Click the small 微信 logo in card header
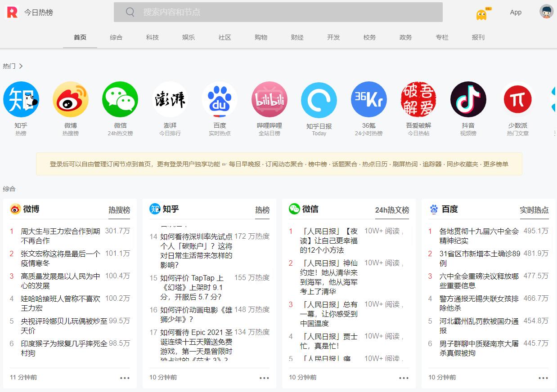Viewport: 557px width, 392px height. (294, 209)
